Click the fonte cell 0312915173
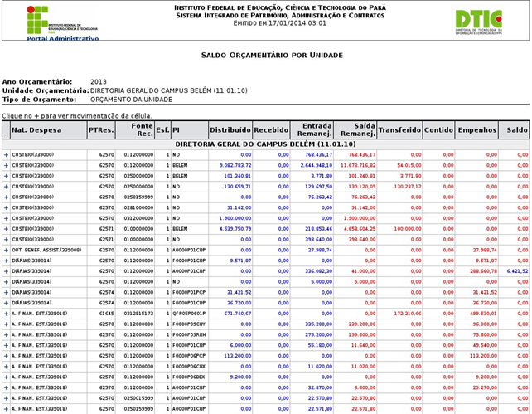Screen dimensions: 532x414 pos(138,314)
